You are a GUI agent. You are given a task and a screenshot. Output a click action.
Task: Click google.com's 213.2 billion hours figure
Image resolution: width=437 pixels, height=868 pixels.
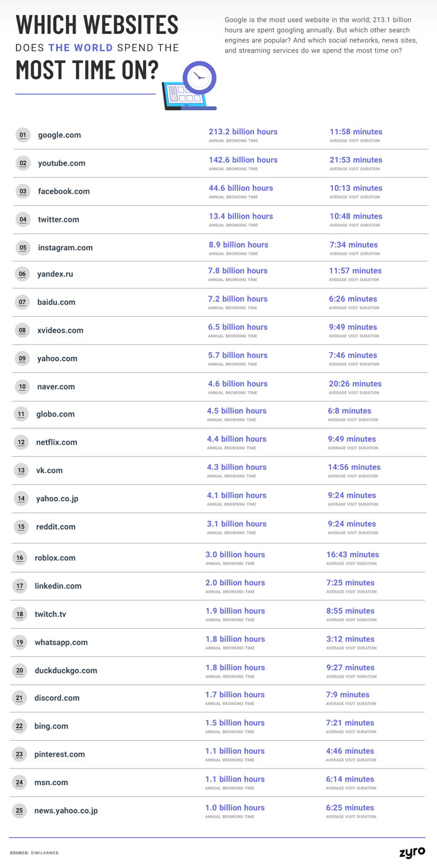(x=243, y=132)
